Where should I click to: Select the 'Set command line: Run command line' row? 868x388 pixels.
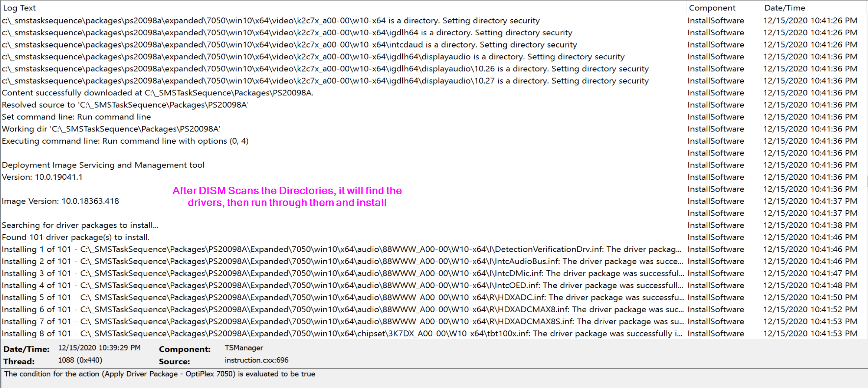pyautogui.click(x=76, y=117)
